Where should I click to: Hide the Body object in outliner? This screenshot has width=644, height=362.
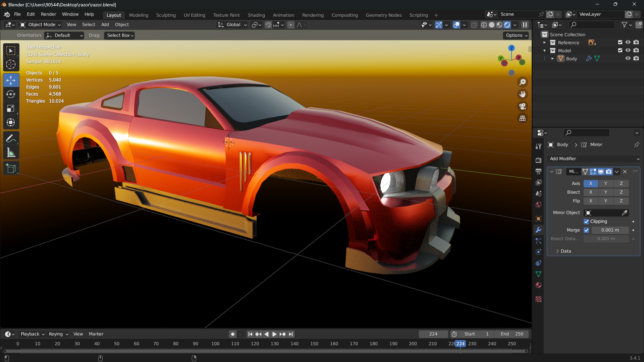click(628, 59)
